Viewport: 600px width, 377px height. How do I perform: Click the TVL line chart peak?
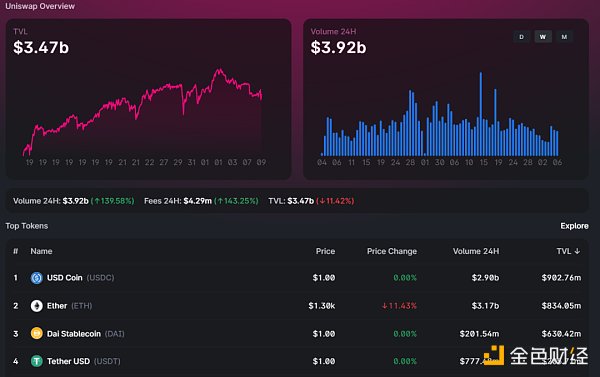(x=220, y=70)
